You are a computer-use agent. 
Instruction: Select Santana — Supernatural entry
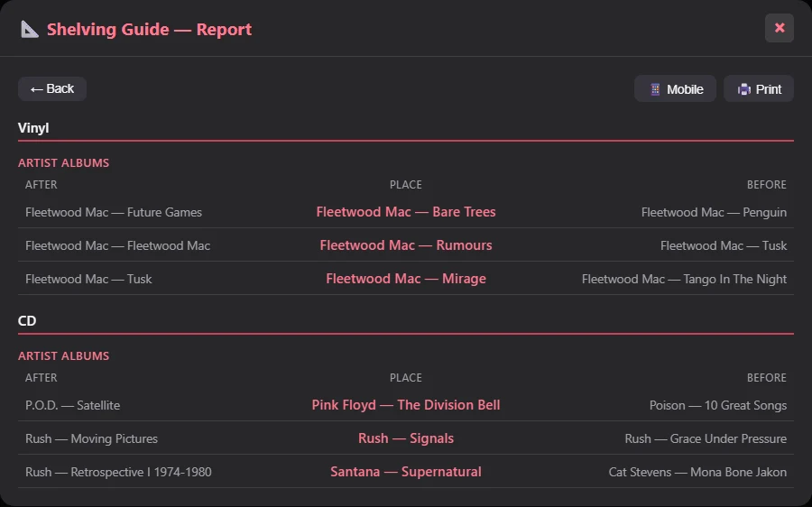(406, 472)
